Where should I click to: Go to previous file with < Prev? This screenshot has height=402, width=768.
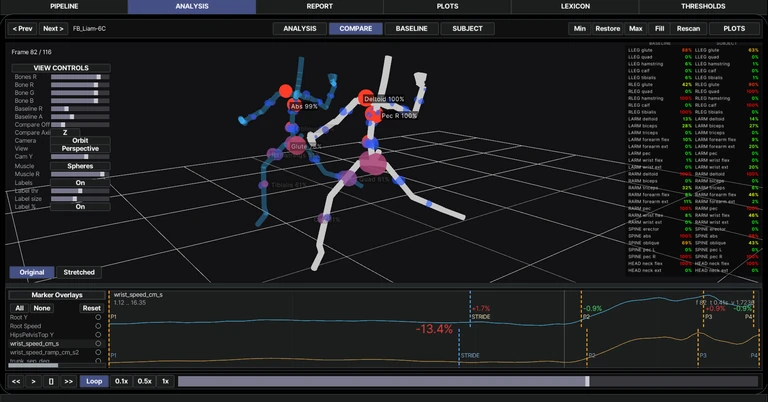[23, 28]
